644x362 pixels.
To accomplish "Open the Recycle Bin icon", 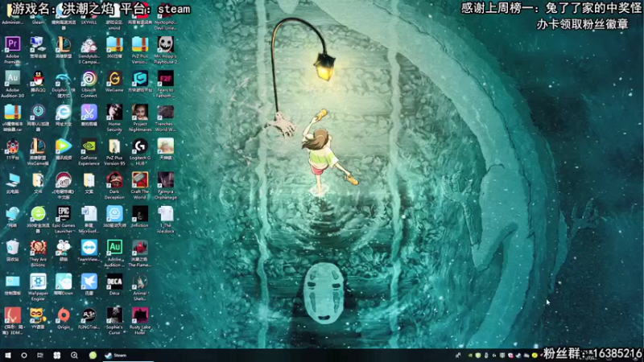I will [x=12, y=251].
